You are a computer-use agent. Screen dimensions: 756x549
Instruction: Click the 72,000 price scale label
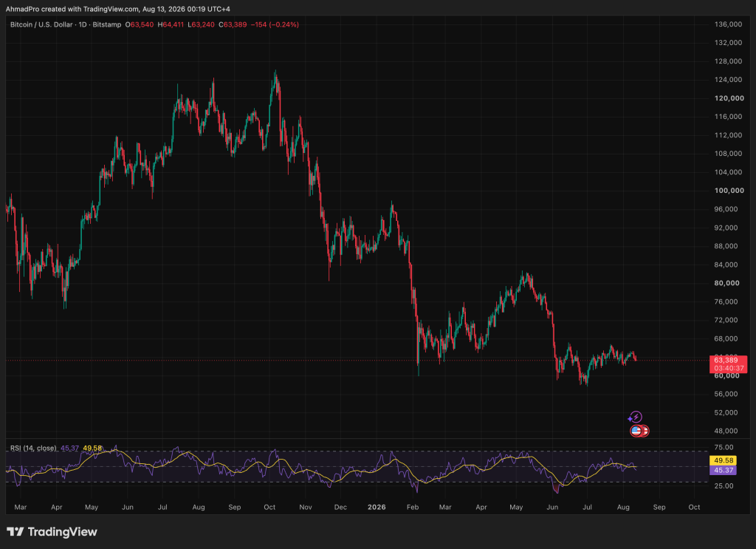click(x=726, y=320)
